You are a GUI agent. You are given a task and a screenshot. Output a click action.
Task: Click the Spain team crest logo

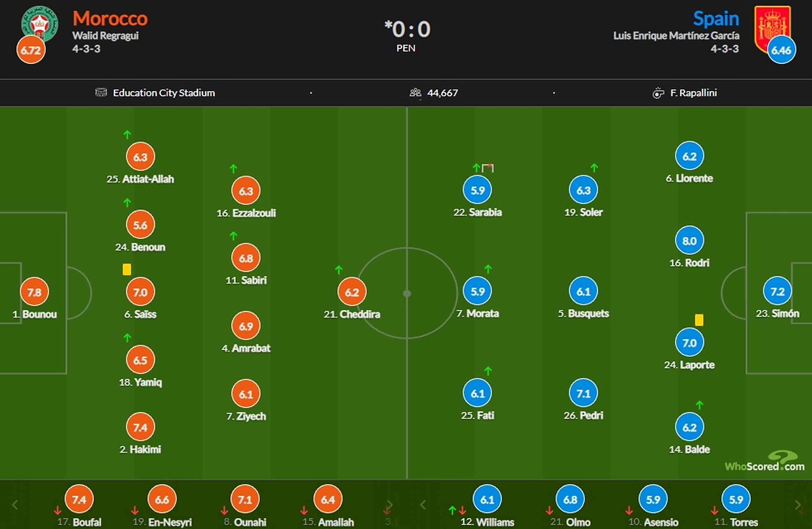(772, 27)
